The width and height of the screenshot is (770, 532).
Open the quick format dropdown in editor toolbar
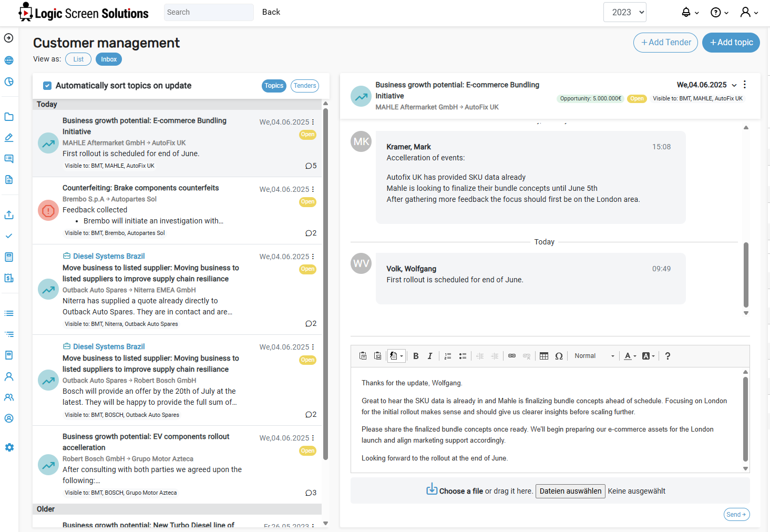(396, 356)
